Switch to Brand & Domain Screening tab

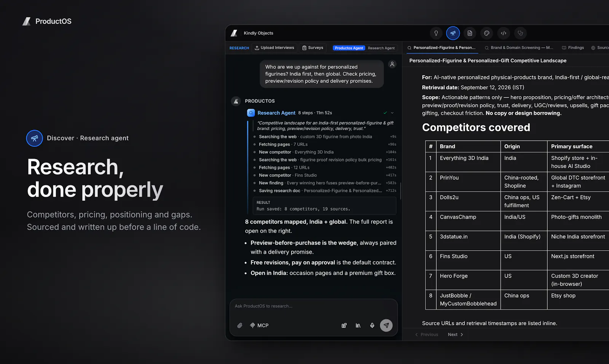tap(519, 48)
